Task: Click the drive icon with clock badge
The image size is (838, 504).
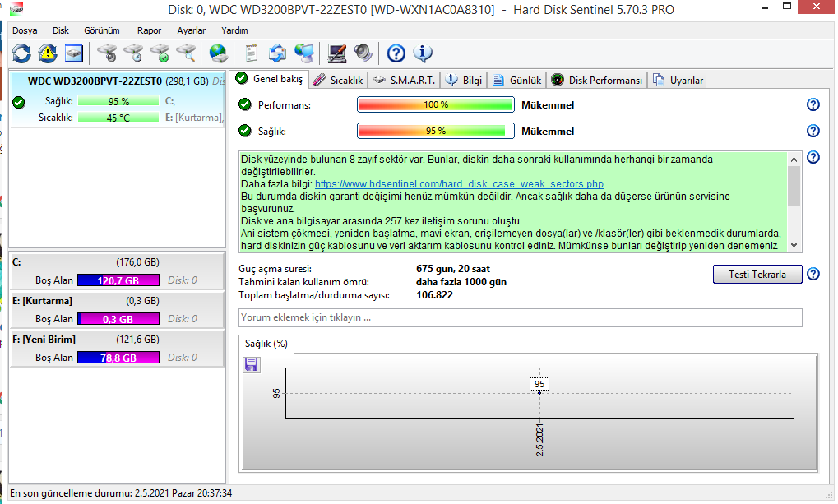Action: pos(133,53)
